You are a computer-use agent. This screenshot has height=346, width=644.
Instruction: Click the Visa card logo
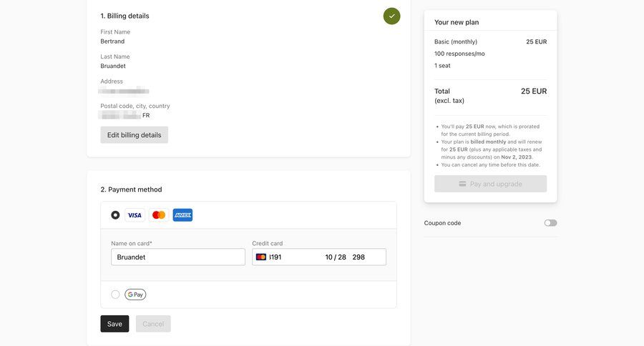click(x=135, y=215)
